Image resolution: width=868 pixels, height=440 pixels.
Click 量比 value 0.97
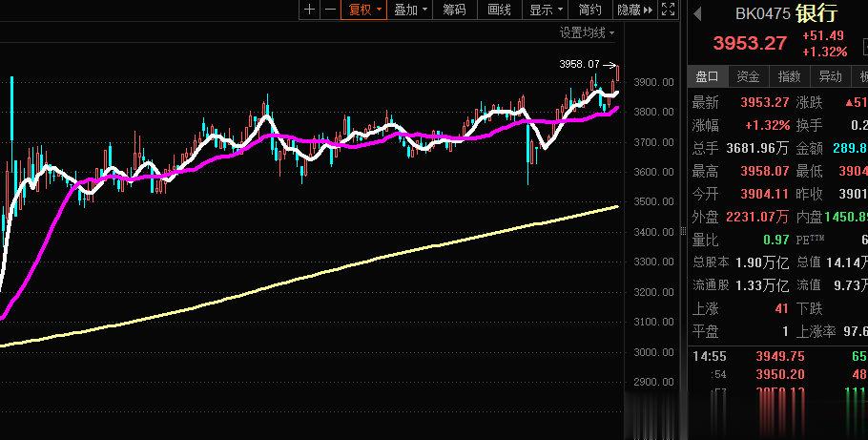point(776,240)
